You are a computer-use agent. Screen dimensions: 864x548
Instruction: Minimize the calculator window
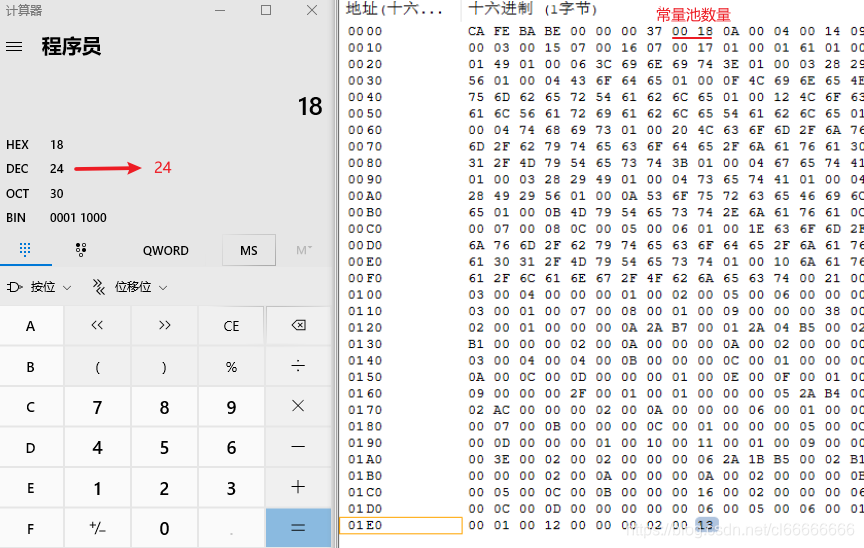[220, 10]
